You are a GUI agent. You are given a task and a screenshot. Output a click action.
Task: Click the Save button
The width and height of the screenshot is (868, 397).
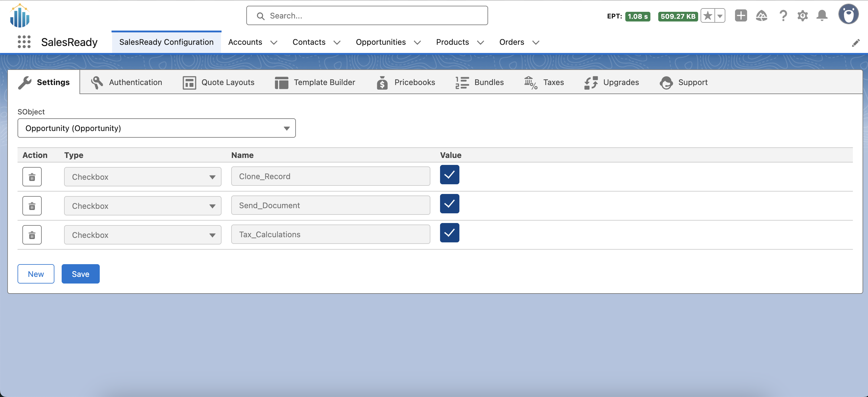pyautogui.click(x=80, y=274)
